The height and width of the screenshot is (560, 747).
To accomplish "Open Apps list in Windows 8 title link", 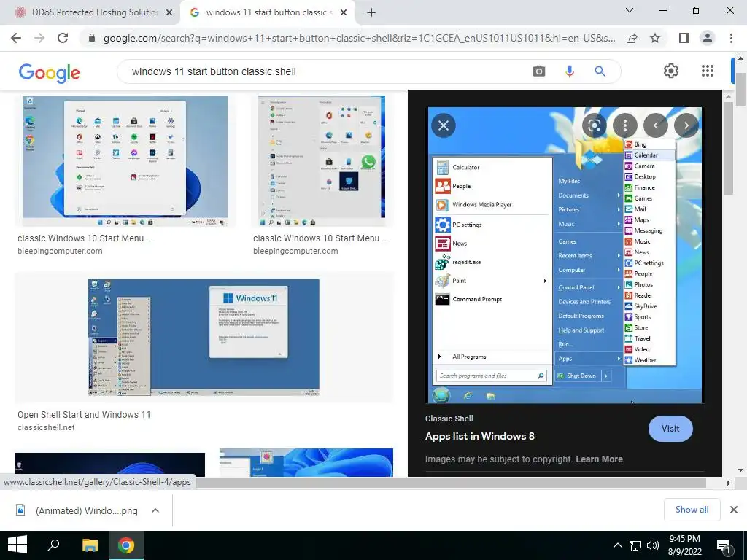I will (x=480, y=436).
